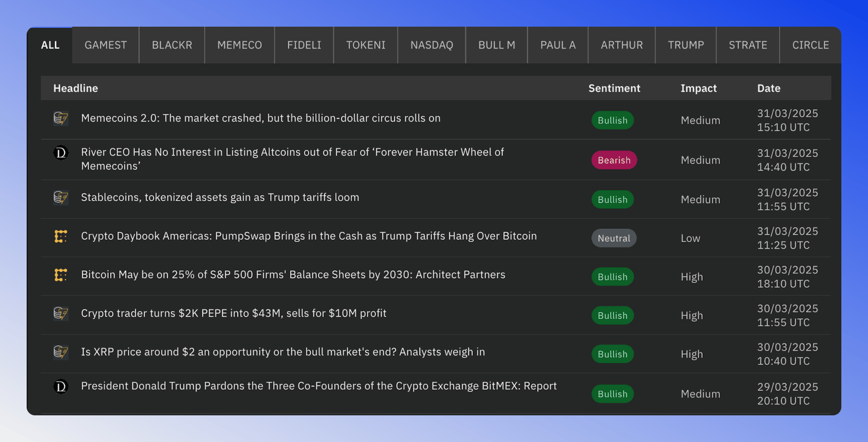Select the TRUMP tab

[686, 45]
